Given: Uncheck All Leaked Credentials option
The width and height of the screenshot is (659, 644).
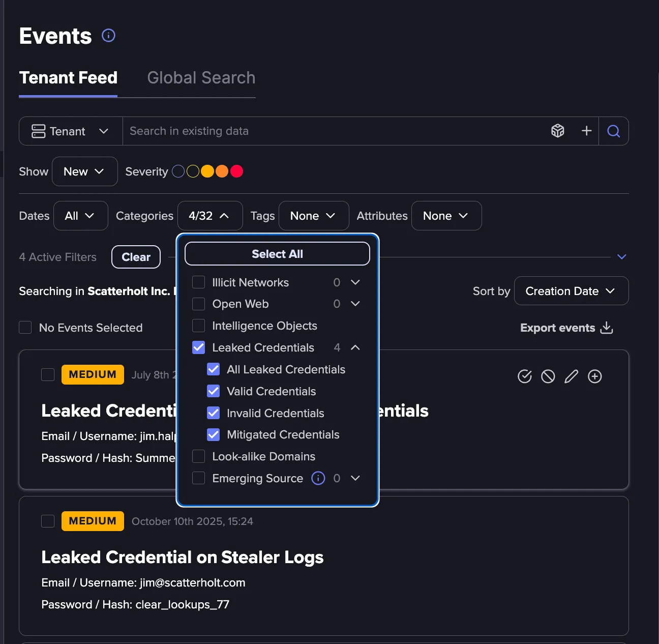Looking at the screenshot, I should click(214, 369).
